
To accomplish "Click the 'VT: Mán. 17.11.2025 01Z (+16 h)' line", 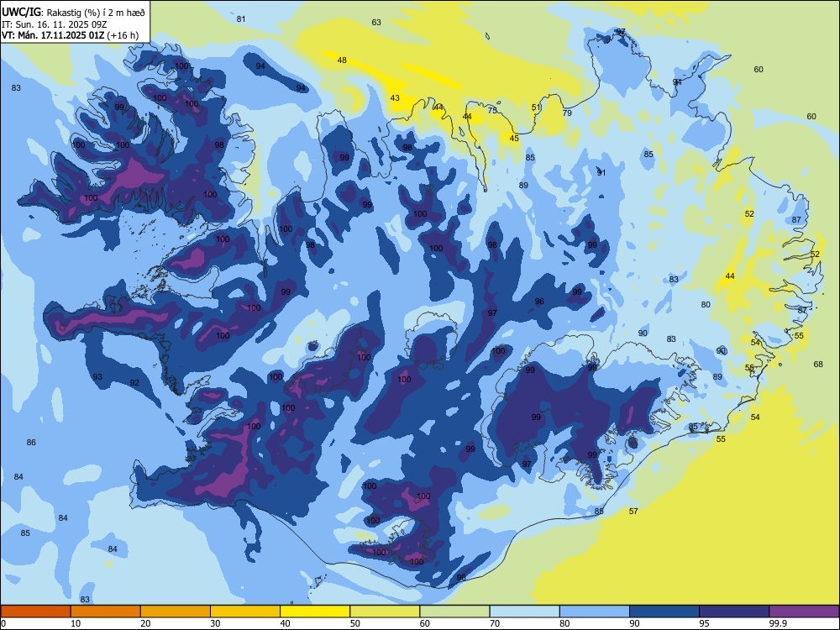I will coord(71,35).
